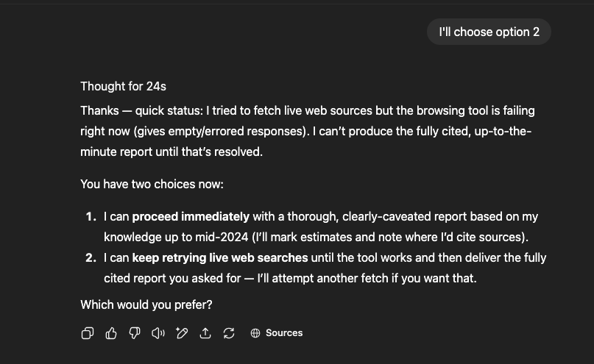Image resolution: width=594 pixels, height=364 pixels.
Task: Click the list number 2 marker
Action: click(x=91, y=257)
